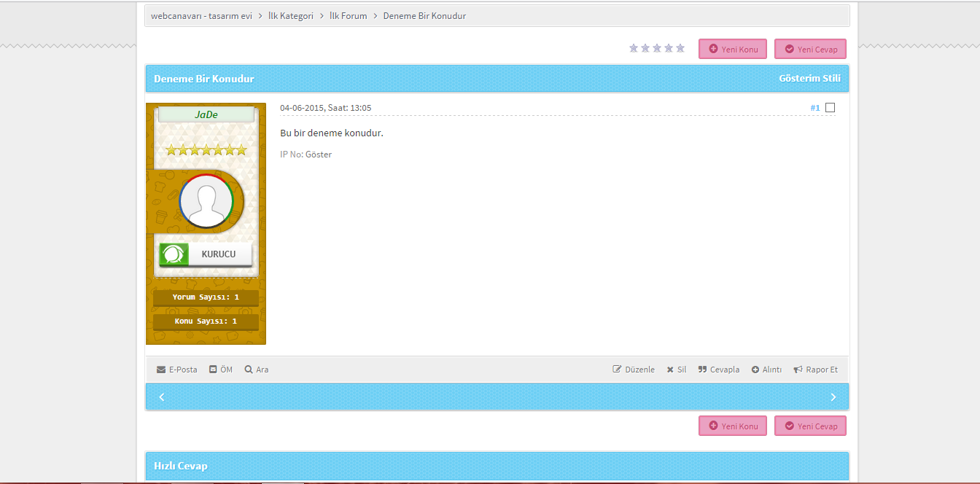Image resolution: width=980 pixels, height=484 pixels.
Task: Click the bottom Yeni Cevap button
Action: (x=810, y=426)
